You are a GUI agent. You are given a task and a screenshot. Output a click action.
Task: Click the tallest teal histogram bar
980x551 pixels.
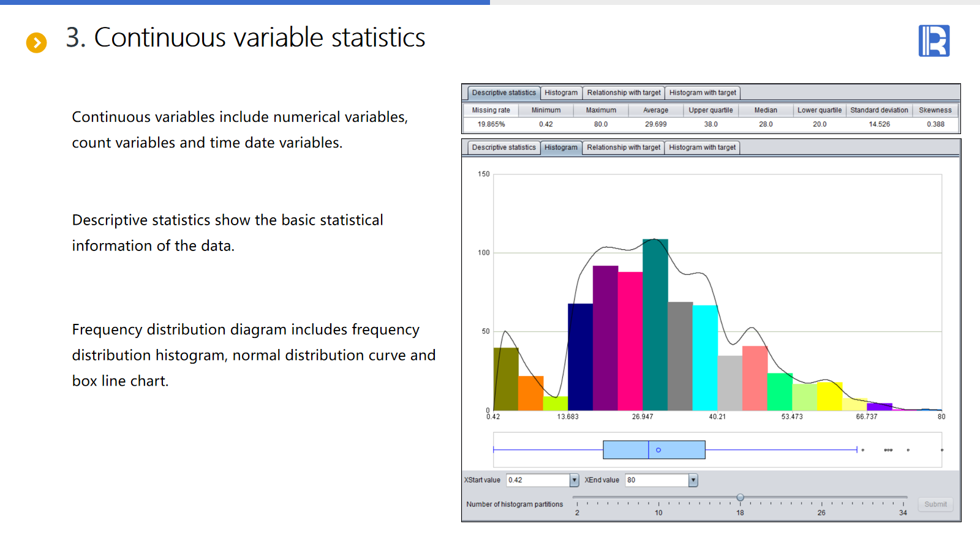[x=655, y=324]
